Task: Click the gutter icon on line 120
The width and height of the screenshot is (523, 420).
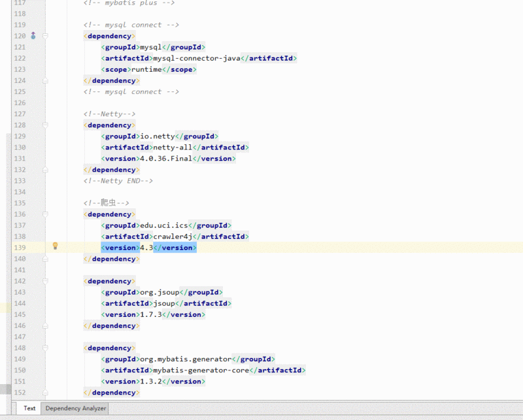Action: (33, 36)
